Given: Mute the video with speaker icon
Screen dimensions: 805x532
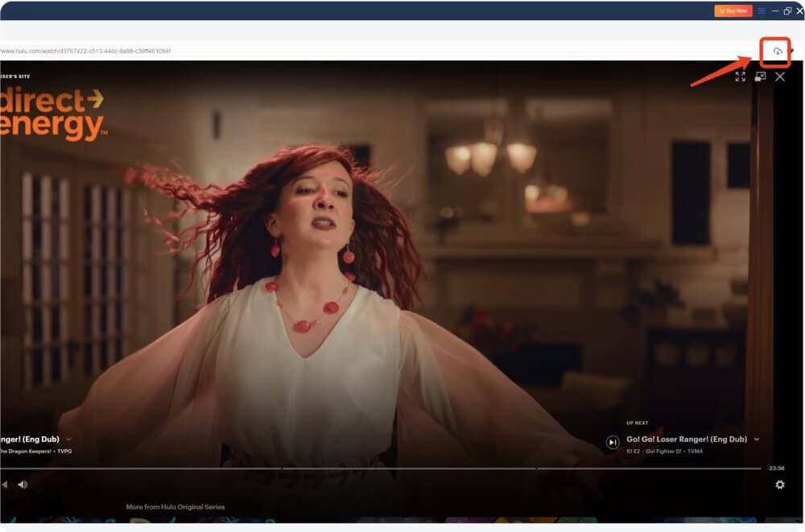Looking at the screenshot, I should [x=23, y=485].
